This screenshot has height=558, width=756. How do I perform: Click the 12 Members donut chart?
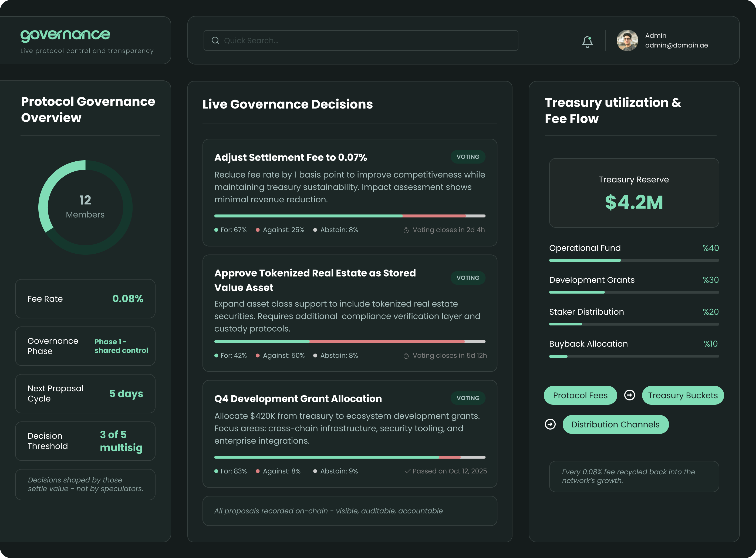[x=85, y=207]
